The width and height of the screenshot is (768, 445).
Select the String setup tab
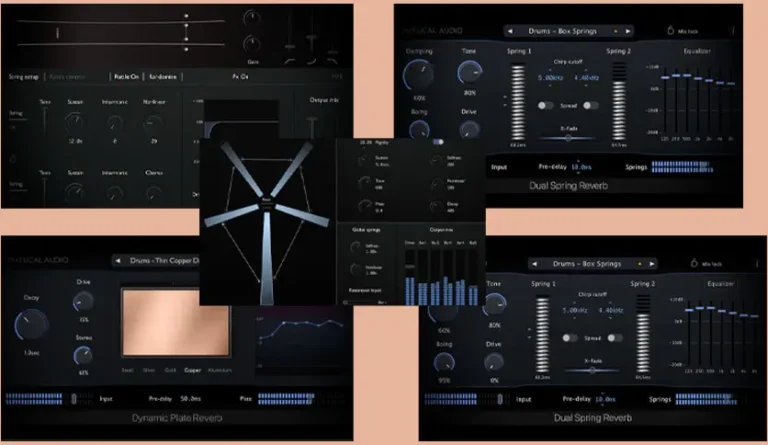tap(22, 75)
